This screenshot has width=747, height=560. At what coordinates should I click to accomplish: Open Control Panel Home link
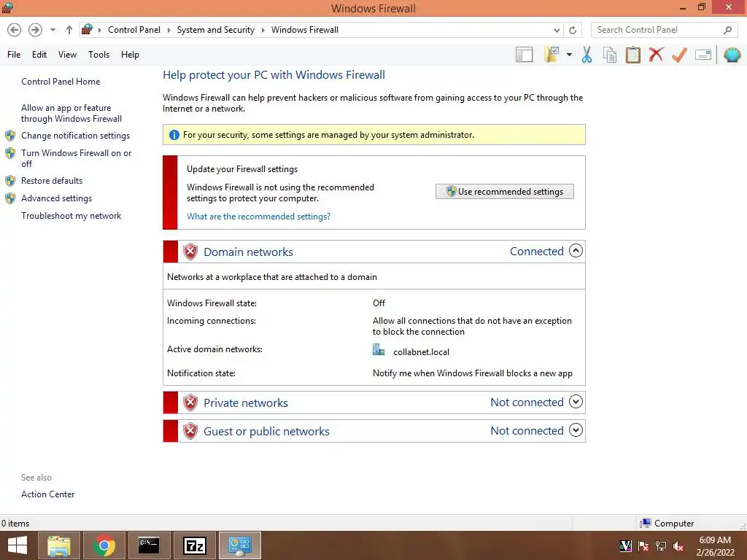click(x=61, y=82)
